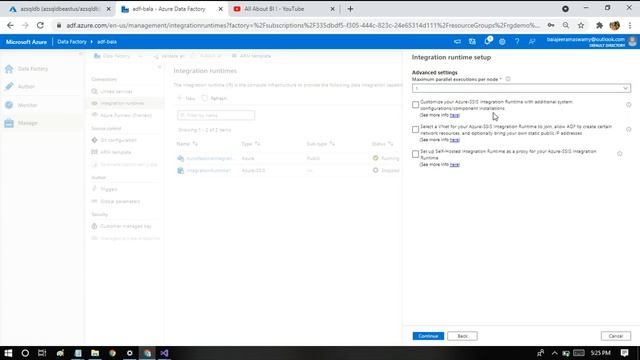This screenshot has width=640, height=360.
Task: Click the Refresh button in integration runtimes
Action: click(214, 98)
